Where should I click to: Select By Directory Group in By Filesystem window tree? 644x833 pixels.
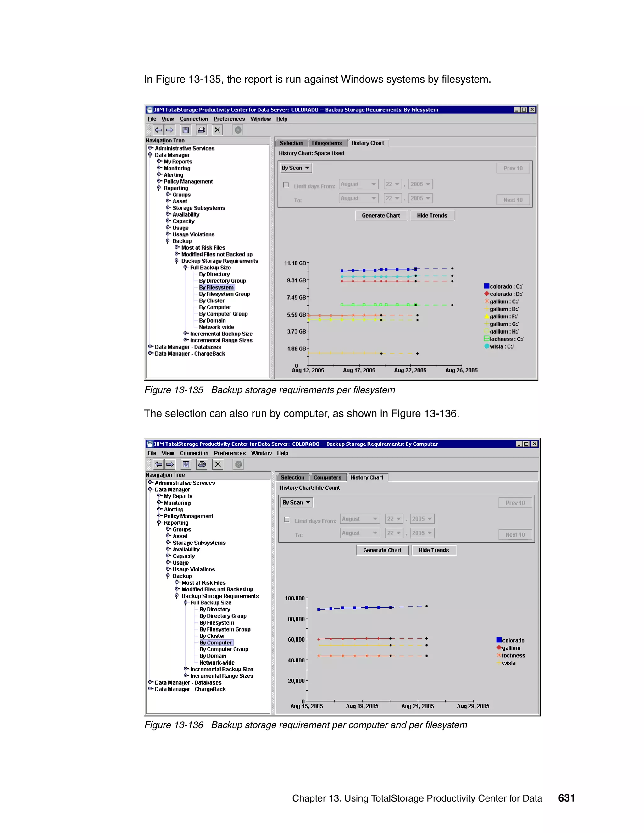222,281
